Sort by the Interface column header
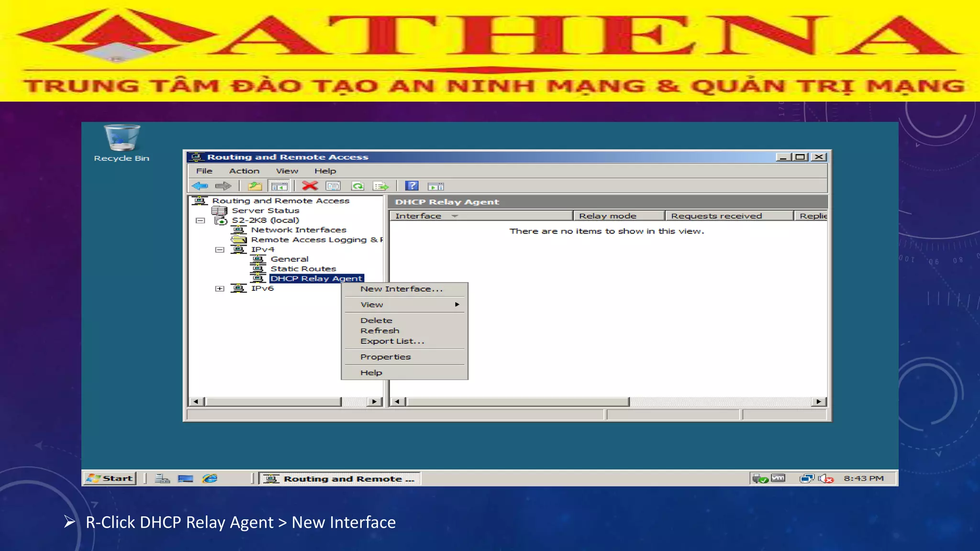Viewport: 980px width, 551px height. pyautogui.click(x=481, y=216)
